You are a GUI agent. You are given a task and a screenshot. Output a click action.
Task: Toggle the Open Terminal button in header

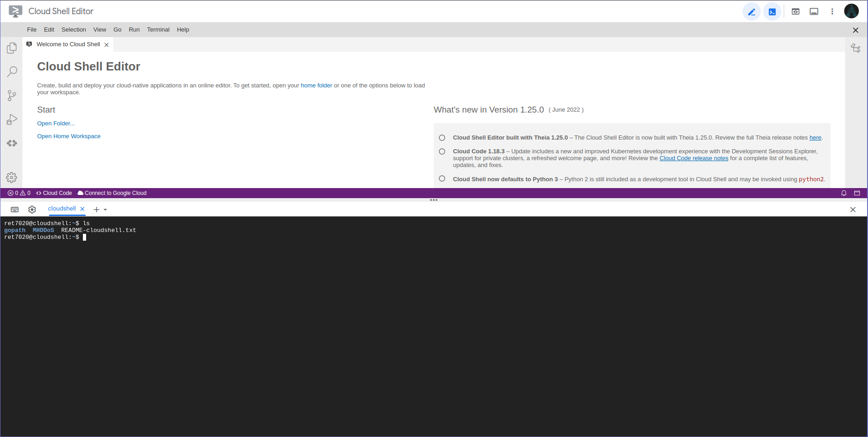(x=772, y=12)
